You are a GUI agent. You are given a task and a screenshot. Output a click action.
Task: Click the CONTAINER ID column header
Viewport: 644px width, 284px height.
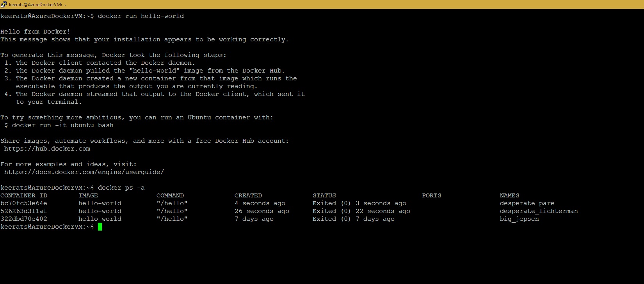[x=24, y=195]
